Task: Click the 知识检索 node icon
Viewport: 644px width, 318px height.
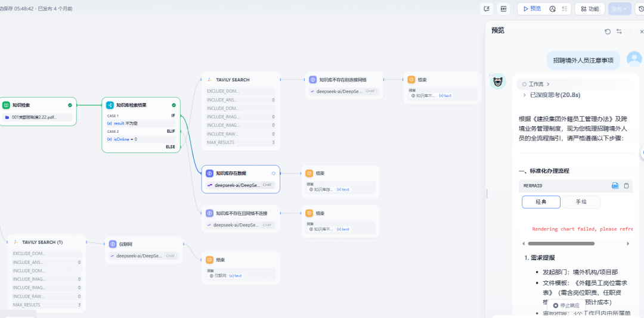Action: coord(6,105)
